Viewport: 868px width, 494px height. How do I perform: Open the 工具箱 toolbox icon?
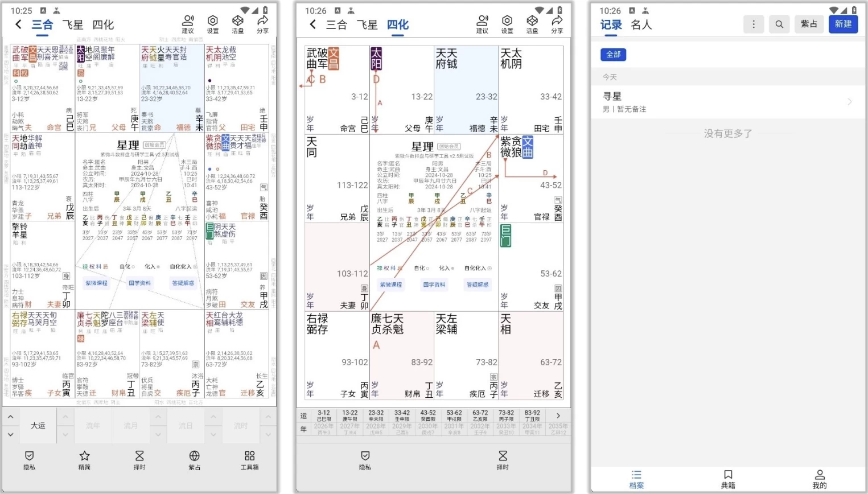[249, 460]
